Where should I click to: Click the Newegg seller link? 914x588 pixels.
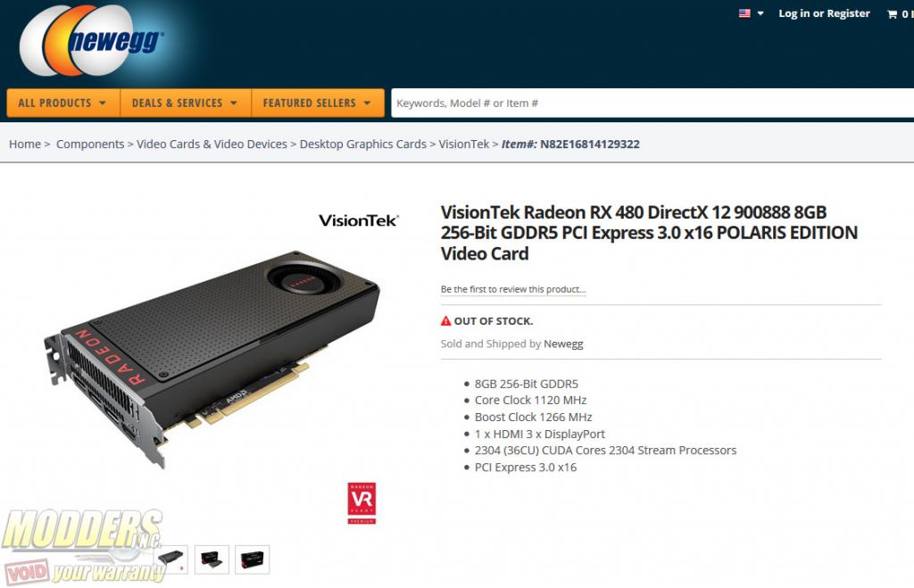tap(563, 344)
